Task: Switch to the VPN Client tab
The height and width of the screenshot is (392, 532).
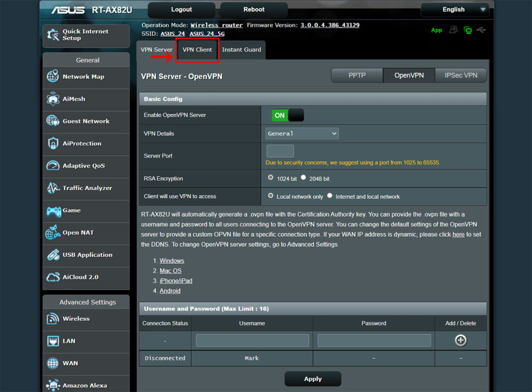Action: (x=197, y=49)
